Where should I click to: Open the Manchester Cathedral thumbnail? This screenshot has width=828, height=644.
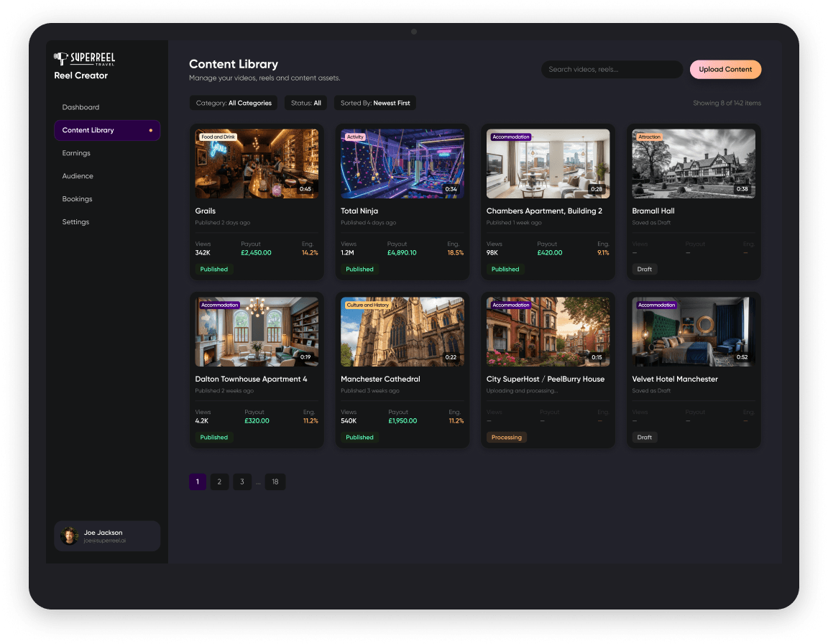point(402,331)
